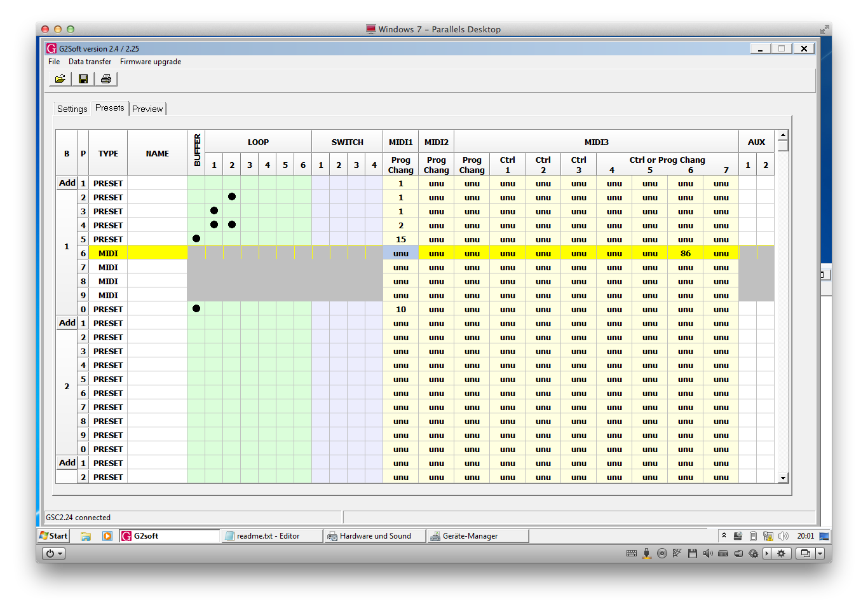Open the Parallels view mode dropdown arrow

click(x=820, y=553)
